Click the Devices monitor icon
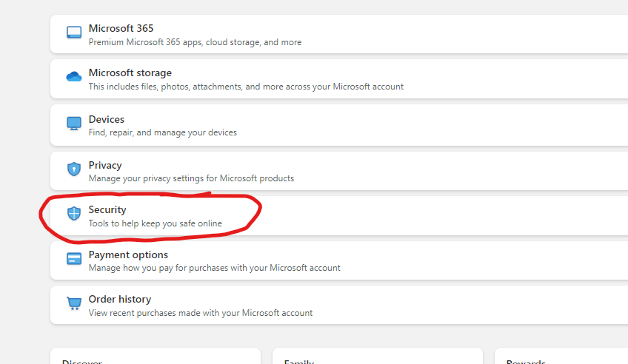This screenshot has height=364, width=628. [x=74, y=124]
